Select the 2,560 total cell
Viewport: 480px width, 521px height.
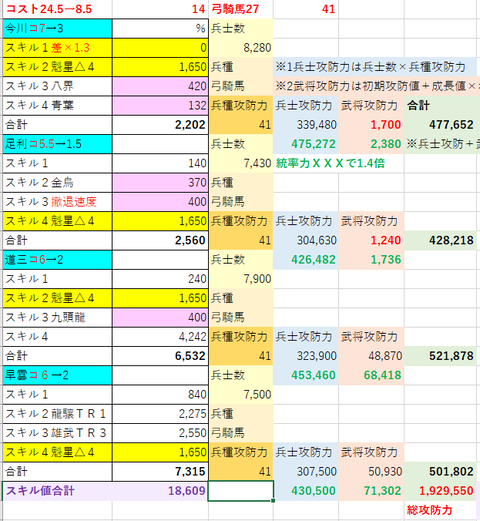[160, 241]
